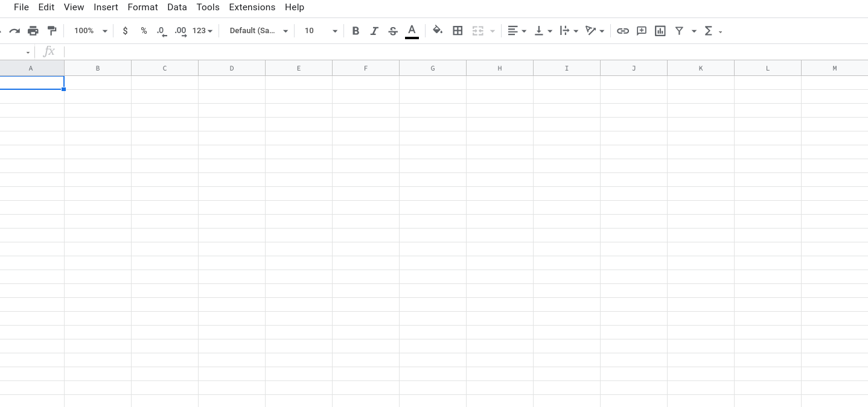Open the Edit menu
868x407 pixels.
coord(46,7)
